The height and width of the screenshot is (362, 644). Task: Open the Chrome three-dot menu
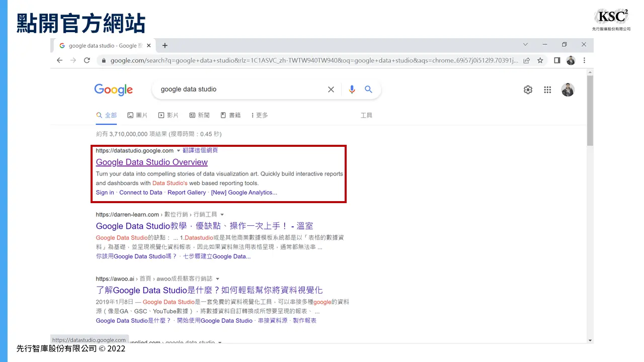[584, 60]
